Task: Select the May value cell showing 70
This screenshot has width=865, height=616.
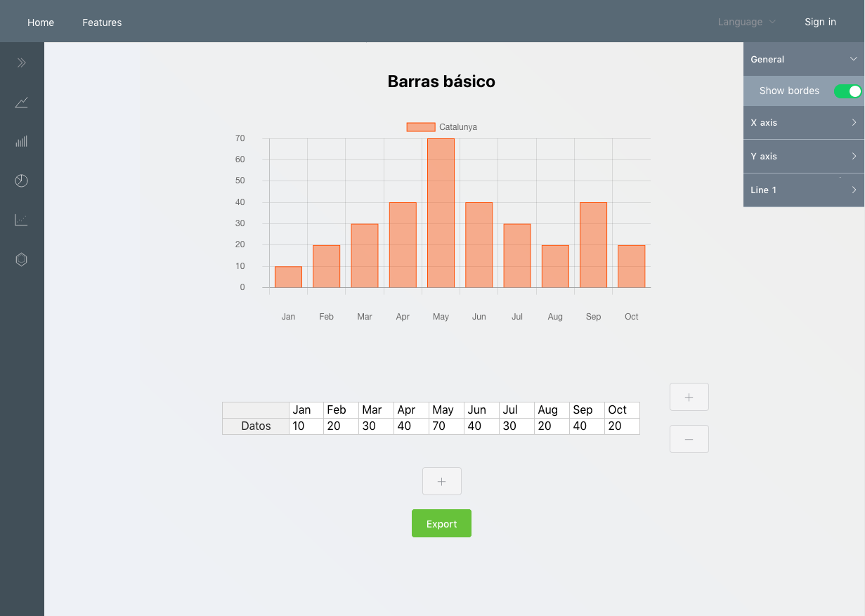Action: click(445, 426)
